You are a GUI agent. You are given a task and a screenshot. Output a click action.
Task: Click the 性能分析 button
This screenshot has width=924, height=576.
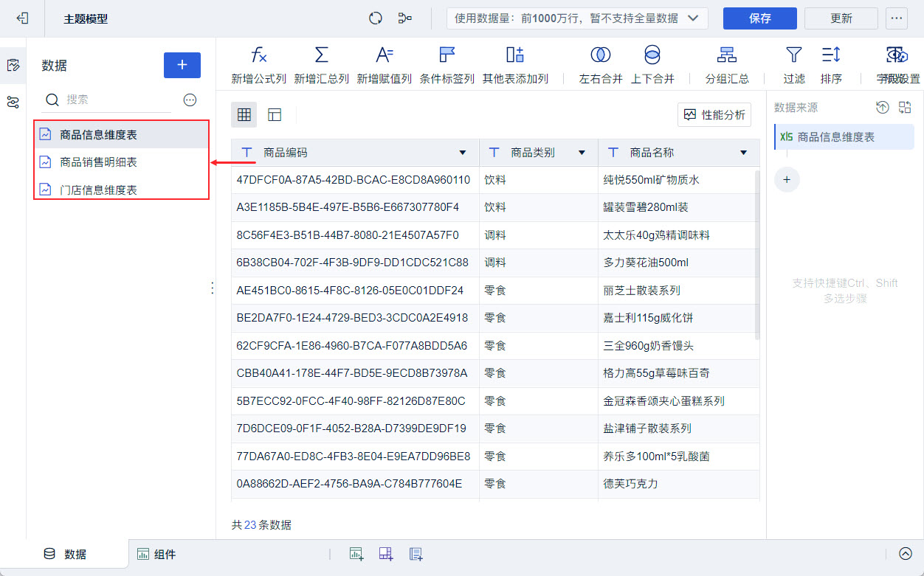coord(714,114)
